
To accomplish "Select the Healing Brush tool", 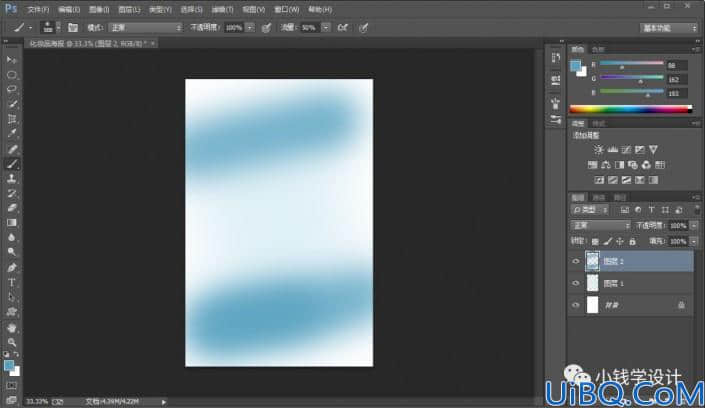I will (12, 149).
